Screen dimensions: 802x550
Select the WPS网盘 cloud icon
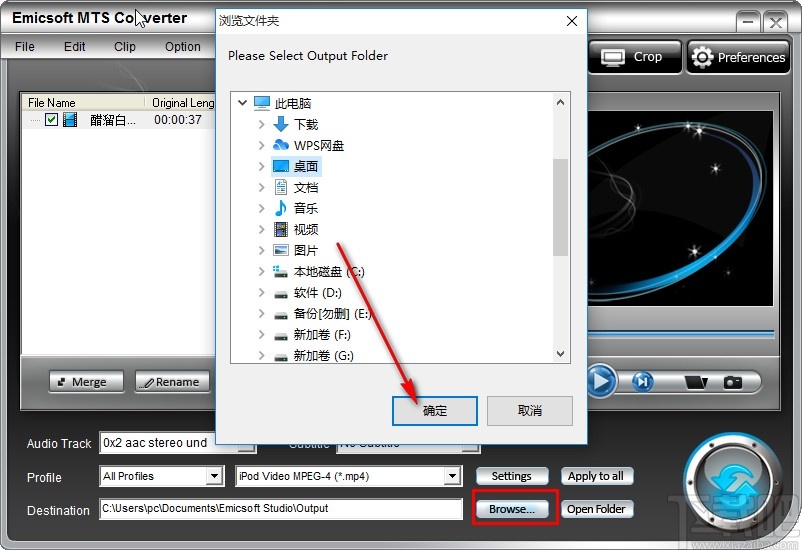coord(281,145)
